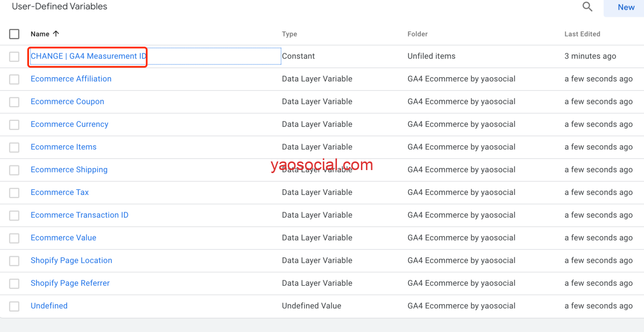
Task: Sort variables by Folder column header
Action: (417, 34)
